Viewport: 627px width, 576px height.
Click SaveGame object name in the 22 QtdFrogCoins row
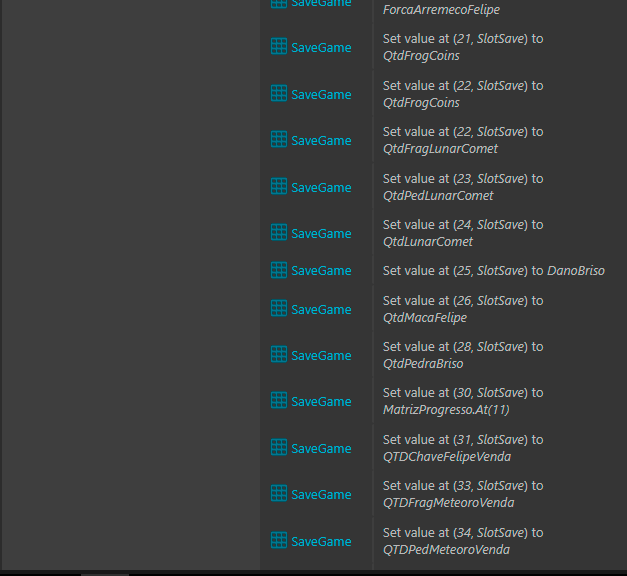coord(321,94)
